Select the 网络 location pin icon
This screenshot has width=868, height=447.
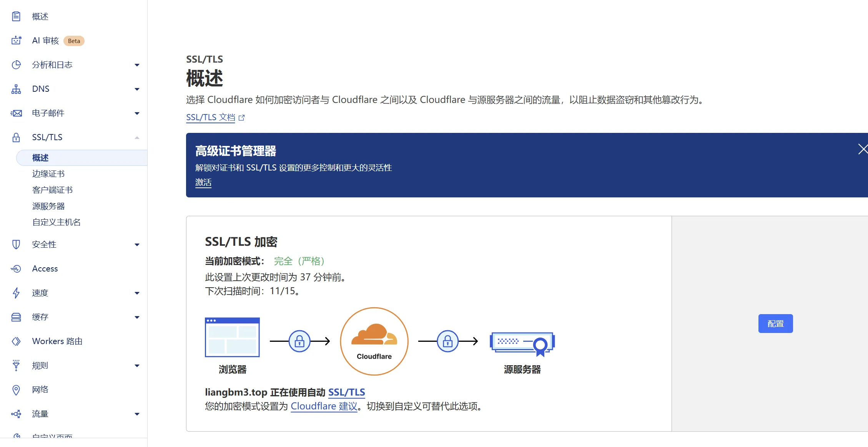16,389
